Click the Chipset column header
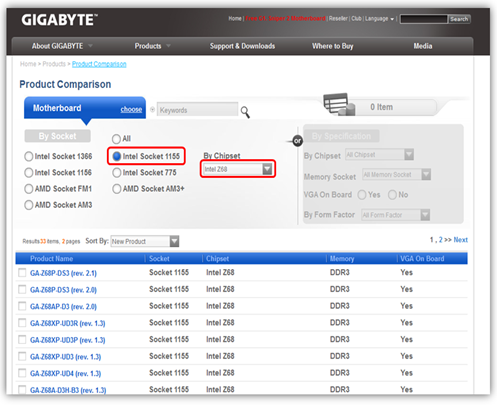 pos(217,259)
